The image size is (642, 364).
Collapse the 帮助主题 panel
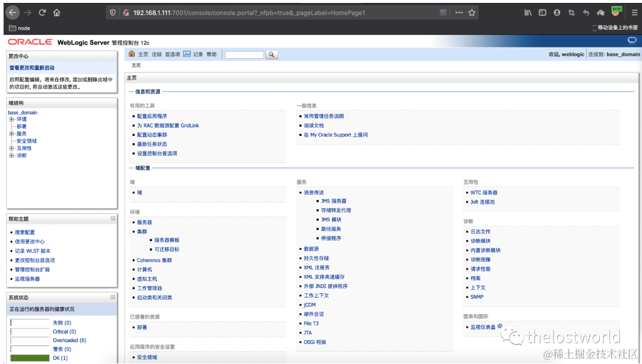[x=112, y=219]
